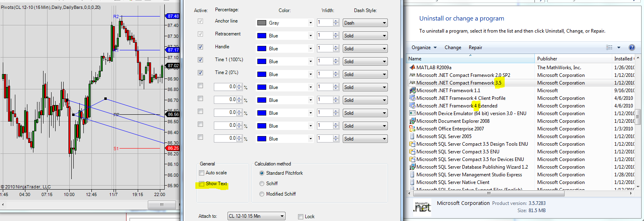The height and width of the screenshot is (221, 644).
Task: Click Retracement blue color swatch
Action: pyautogui.click(x=262, y=36)
